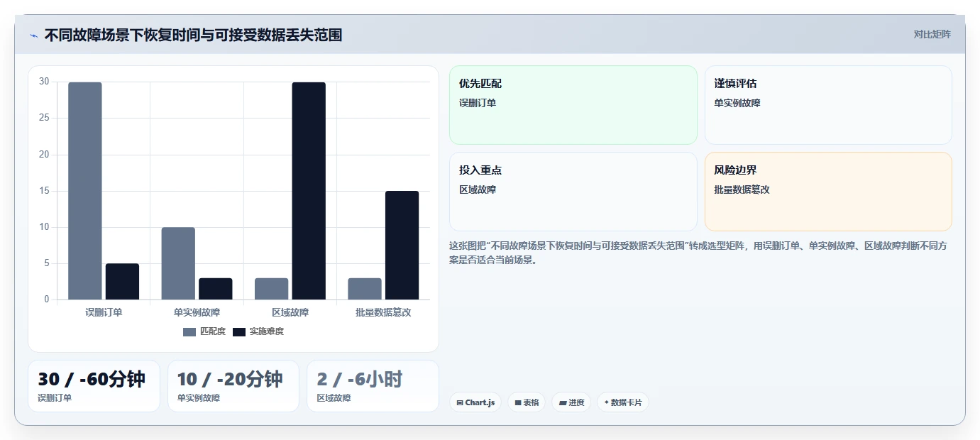
Task: Click the chart title 不同故障场景下恢复时间
Action: pos(193,35)
